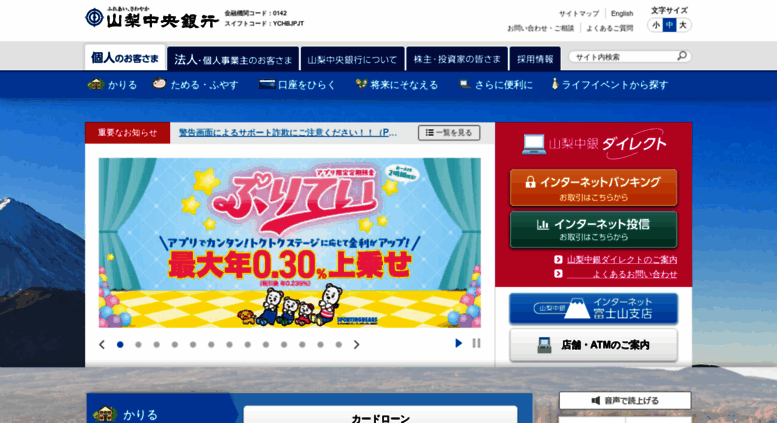Open the さらに便利に menu
This screenshot has height=423, width=777.
(496, 85)
